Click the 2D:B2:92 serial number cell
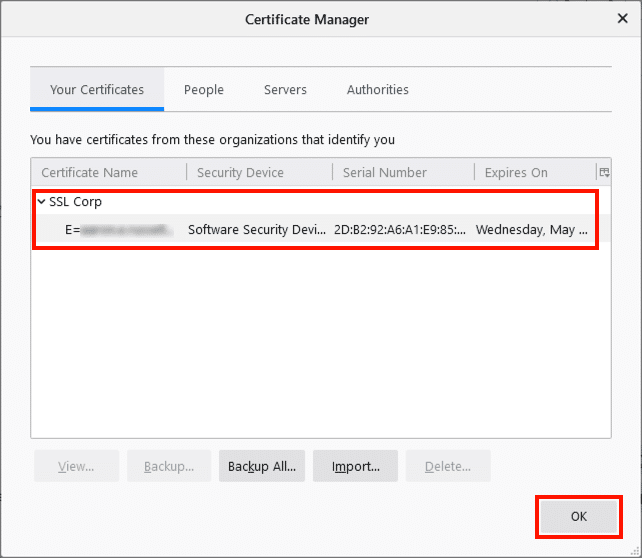Screen dimensions: 642x558 [399, 230]
